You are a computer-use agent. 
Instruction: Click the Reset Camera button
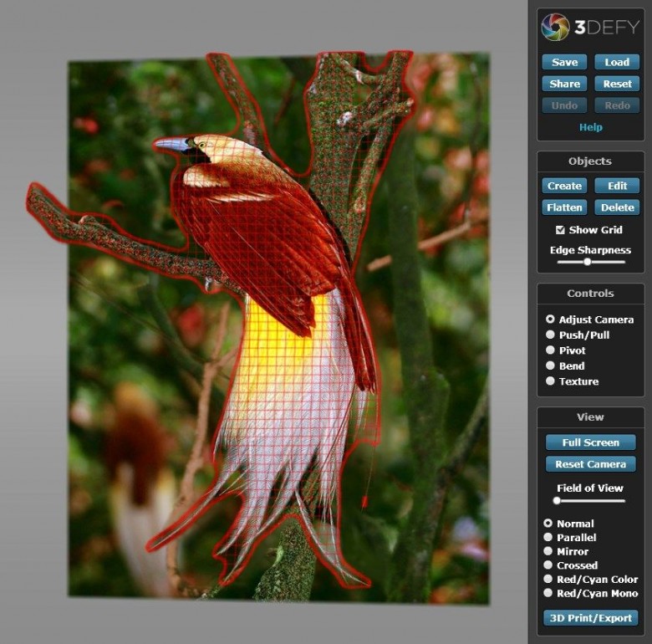[x=590, y=464]
